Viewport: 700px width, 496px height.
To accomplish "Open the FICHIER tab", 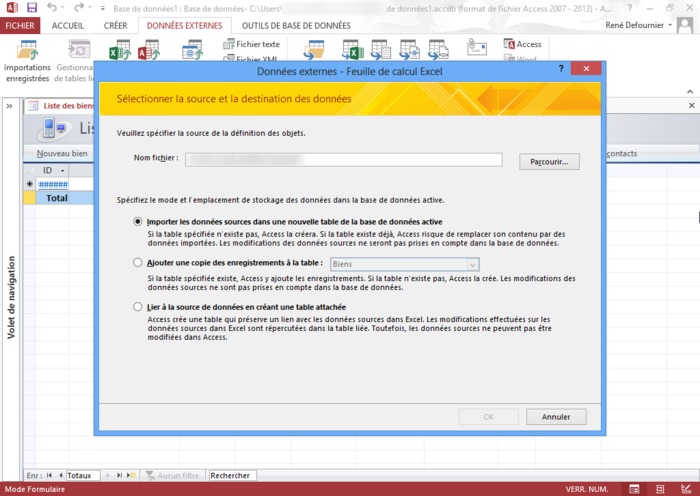I will pyautogui.click(x=20, y=25).
